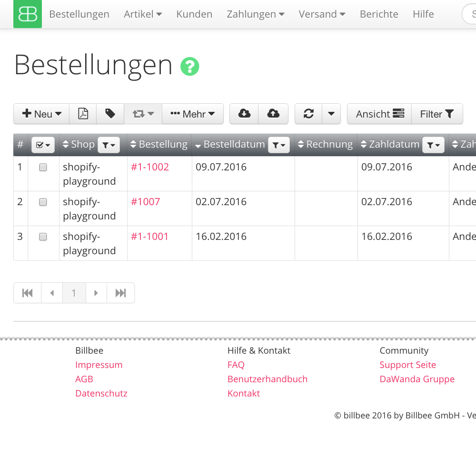The image size is (476, 476).
Task: Click the refresh sync icon button
Action: point(308,114)
